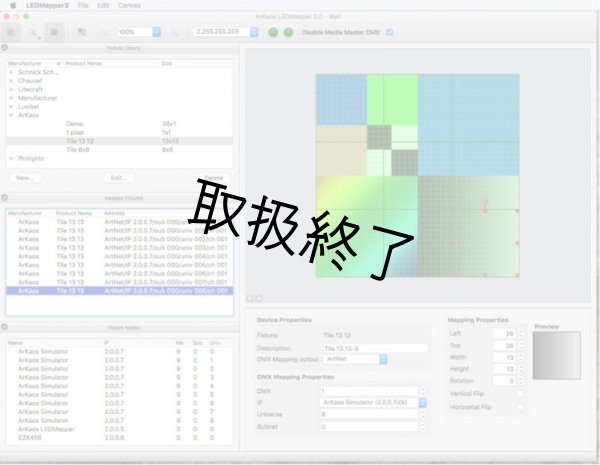Click the DMX value field

(370, 391)
